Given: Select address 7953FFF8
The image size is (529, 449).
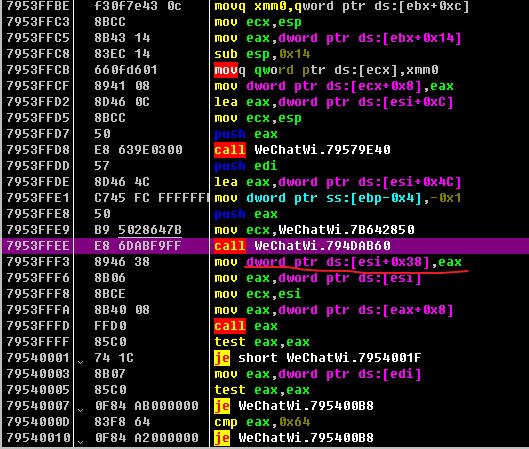Looking at the screenshot, I should [x=38, y=294].
